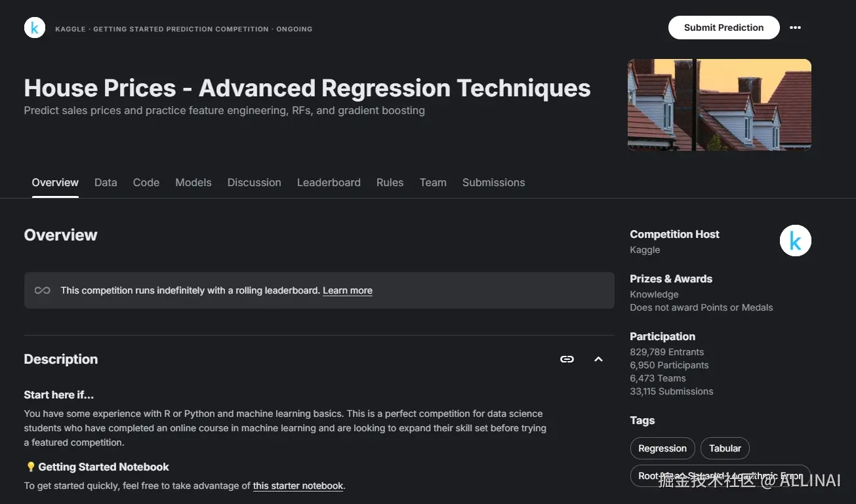
Task: Open the Discussion tab
Action: [x=255, y=182]
